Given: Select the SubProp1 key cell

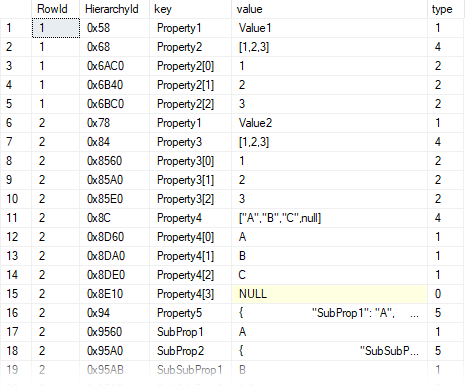Looking at the screenshot, I should [x=190, y=332].
